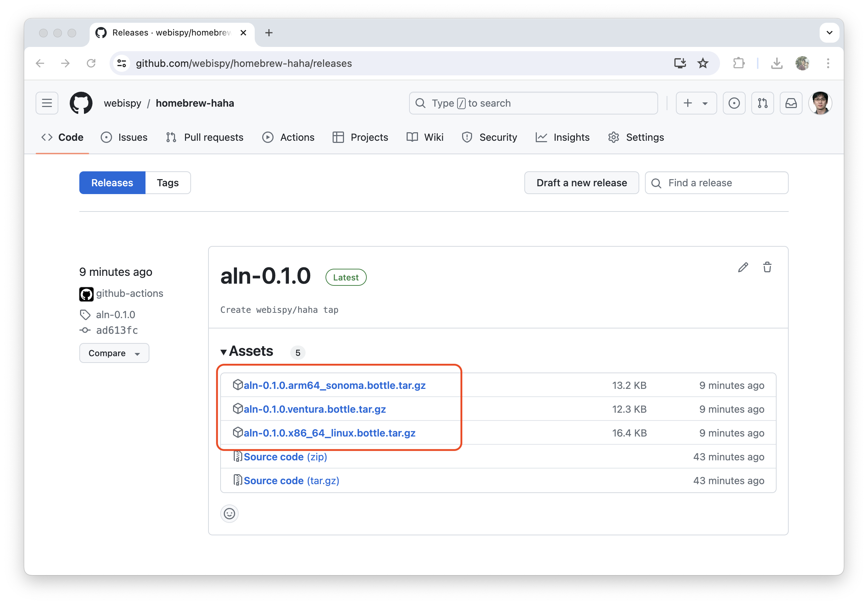Open the Pull requests tab

pyautogui.click(x=205, y=138)
